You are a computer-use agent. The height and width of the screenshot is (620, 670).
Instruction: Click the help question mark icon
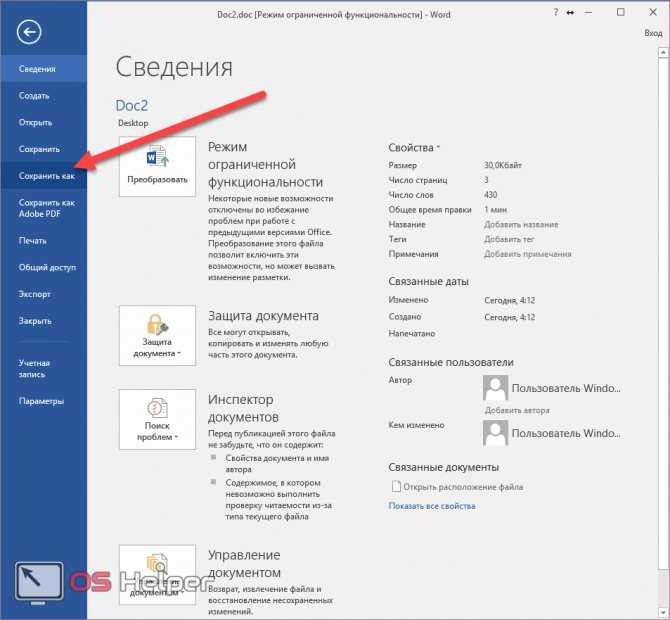click(x=555, y=12)
